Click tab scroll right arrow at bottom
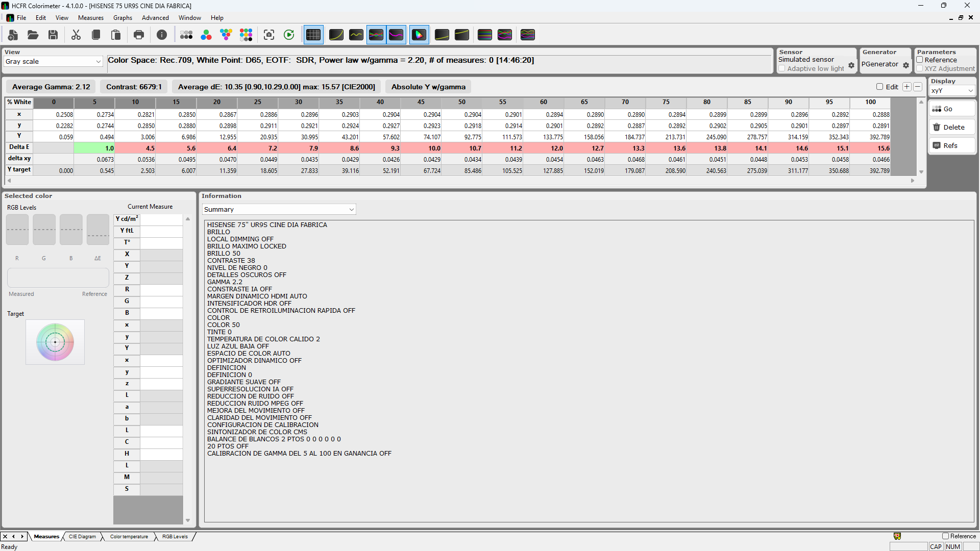The width and height of the screenshot is (980, 551). [22, 537]
